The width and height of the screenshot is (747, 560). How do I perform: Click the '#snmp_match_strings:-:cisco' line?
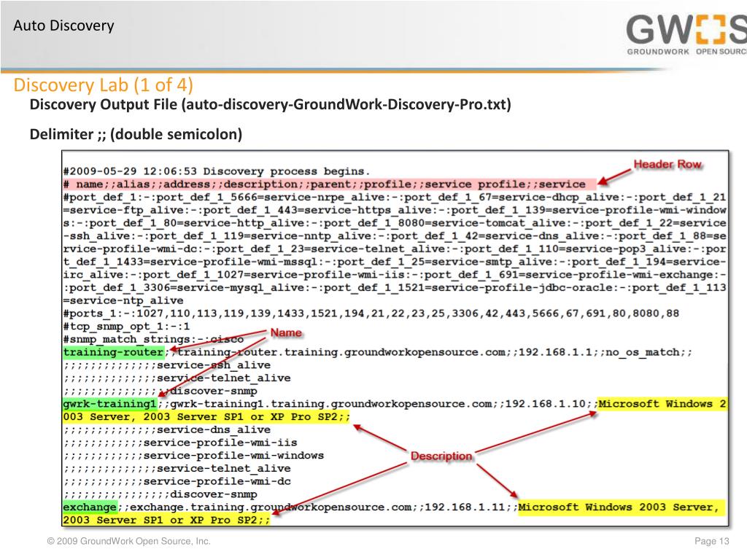(153, 340)
